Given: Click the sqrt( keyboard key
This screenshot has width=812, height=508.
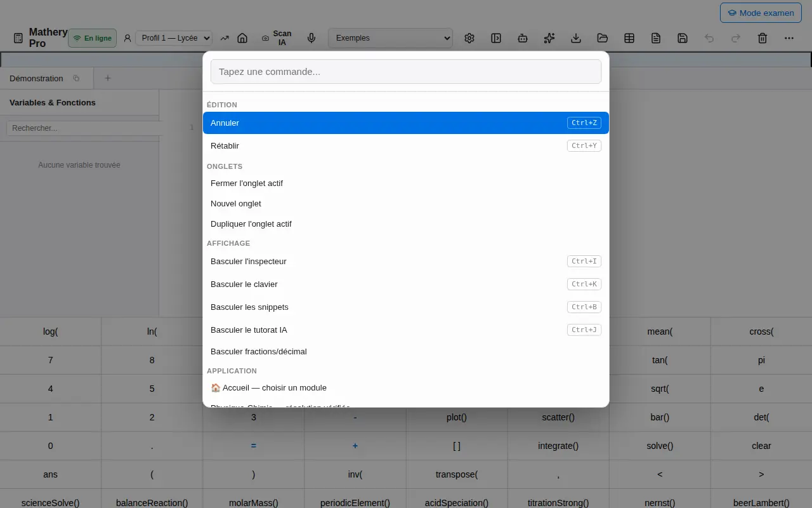Looking at the screenshot, I should 660,389.
